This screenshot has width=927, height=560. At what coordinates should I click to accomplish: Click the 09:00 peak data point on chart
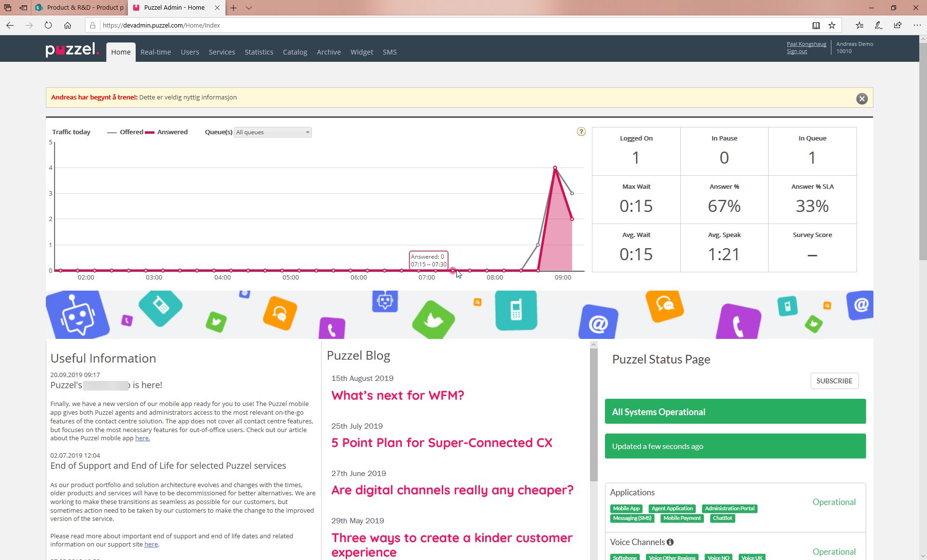555,168
